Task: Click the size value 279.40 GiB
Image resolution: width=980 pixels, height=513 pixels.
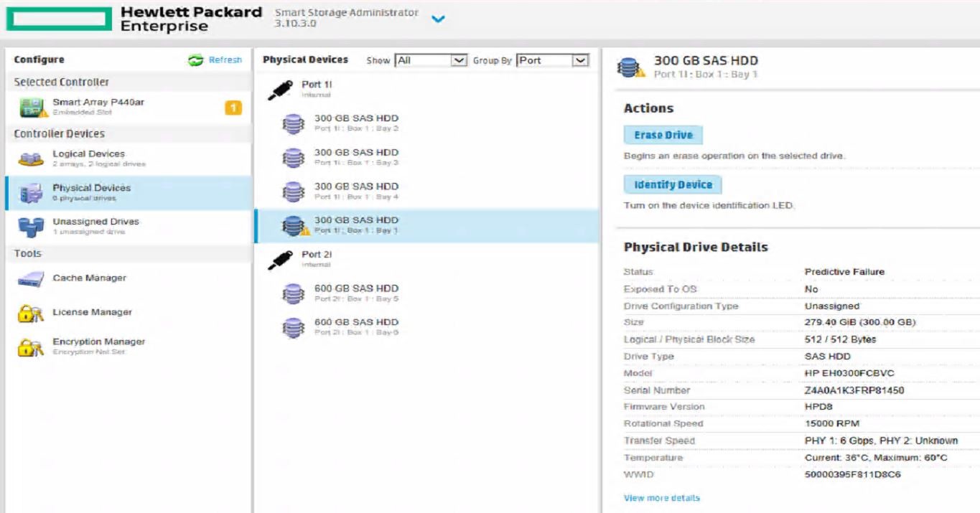Action: [861, 323]
